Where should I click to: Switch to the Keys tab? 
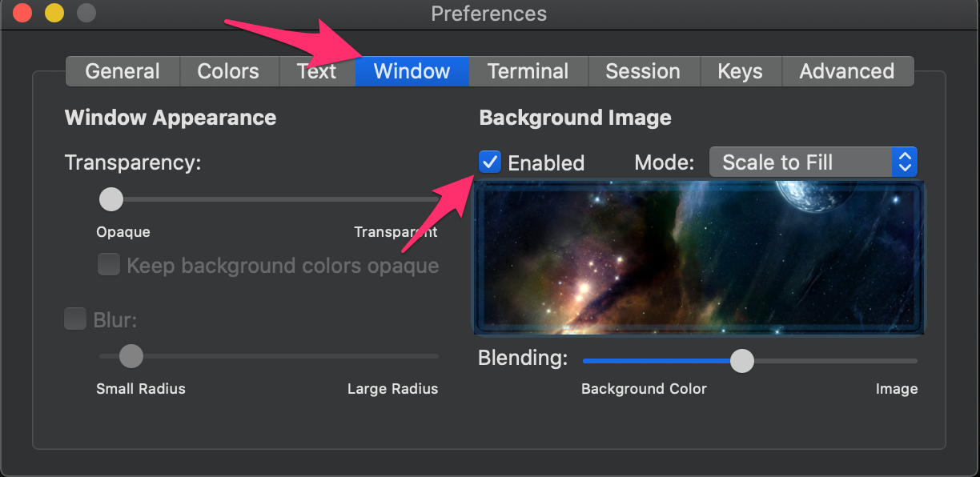[x=740, y=71]
